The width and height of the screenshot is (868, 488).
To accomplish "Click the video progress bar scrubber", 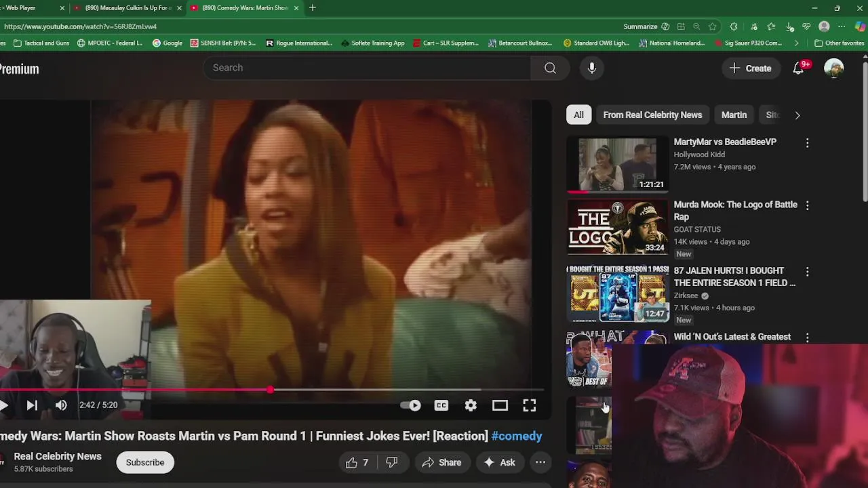I will coord(271,390).
